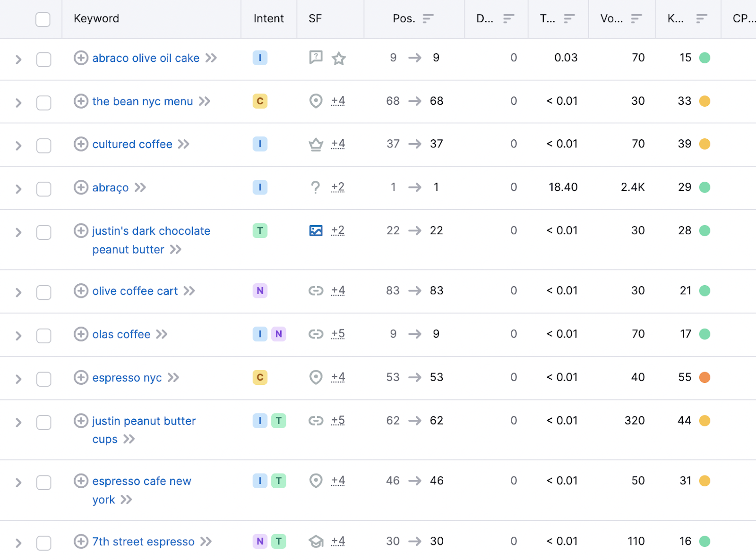
Task: Select the 'espresso nyc' row checkbox
Action: 44,379
